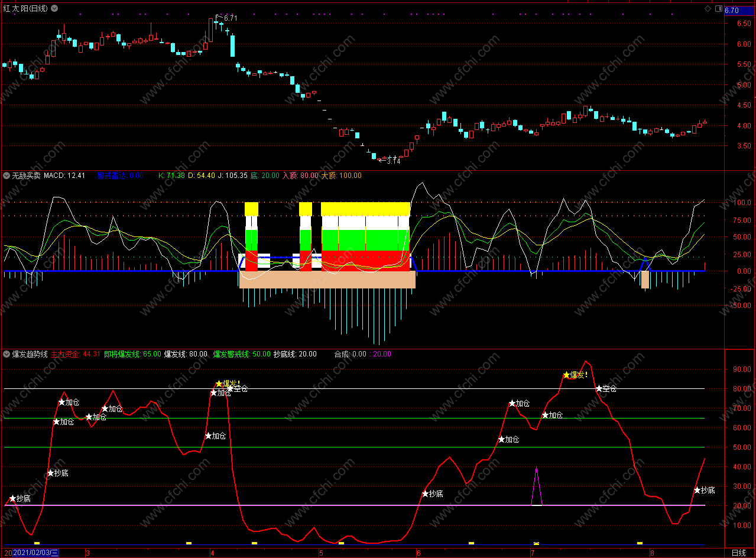Collapse the 无敌买卖 indicator panel arrow
The width and height of the screenshot is (756, 558).
[x=7, y=176]
